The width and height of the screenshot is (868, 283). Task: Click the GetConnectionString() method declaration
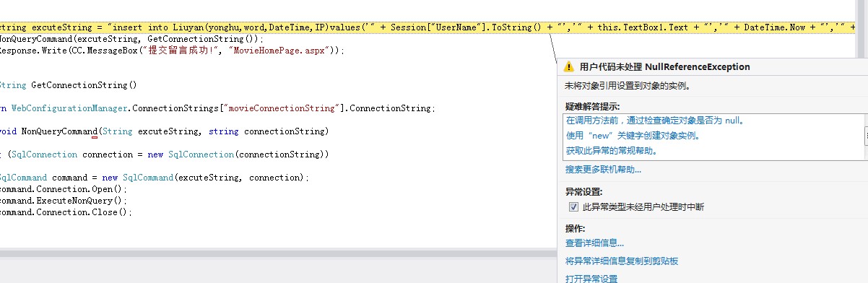point(83,85)
